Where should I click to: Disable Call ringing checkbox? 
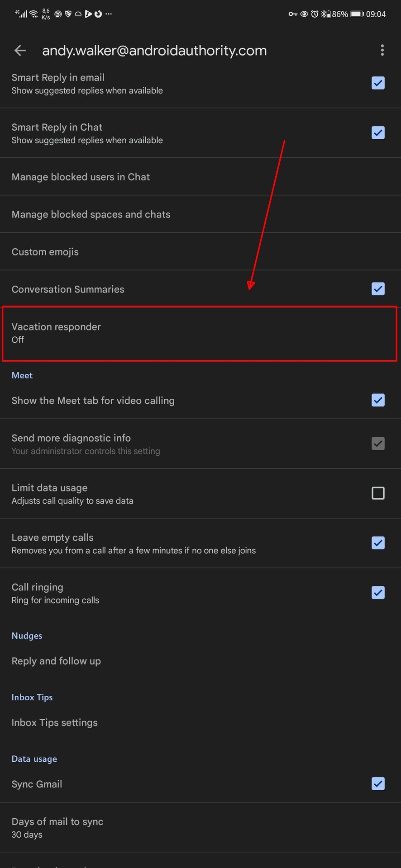click(x=378, y=593)
